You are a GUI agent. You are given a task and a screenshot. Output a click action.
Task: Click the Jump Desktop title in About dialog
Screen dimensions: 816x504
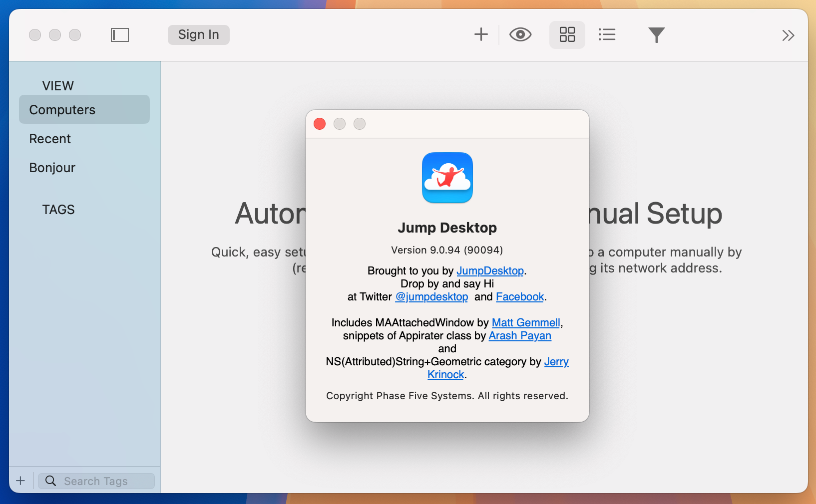click(x=447, y=228)
